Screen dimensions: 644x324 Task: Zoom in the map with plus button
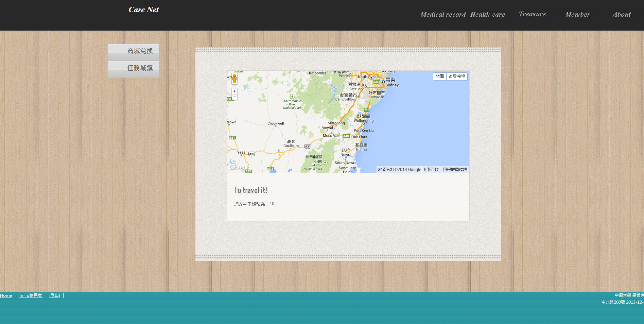click(x=234, y=91)
